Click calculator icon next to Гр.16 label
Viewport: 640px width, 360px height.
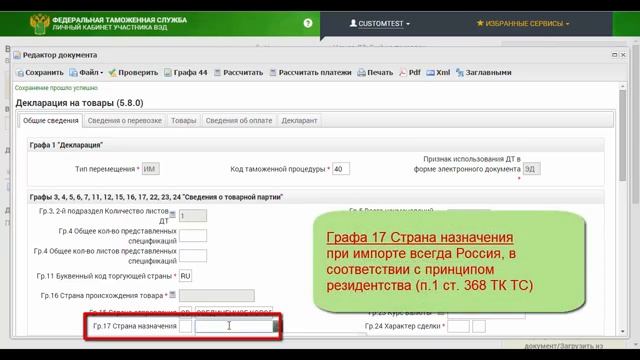point(173,294)
